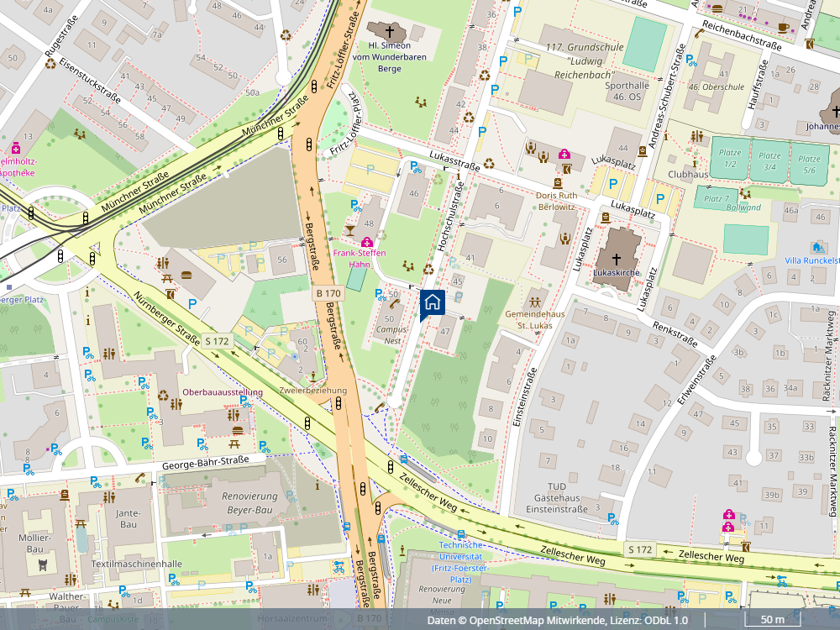
Task: Select the playground icon above Helmholtz-Apotheke
Action: tap(80, 134)
